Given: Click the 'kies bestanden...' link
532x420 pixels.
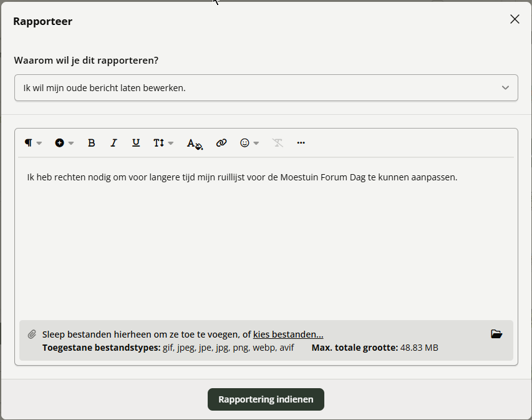Looking at the screenshot, I should pyautogui.click(x=288, y=335).
